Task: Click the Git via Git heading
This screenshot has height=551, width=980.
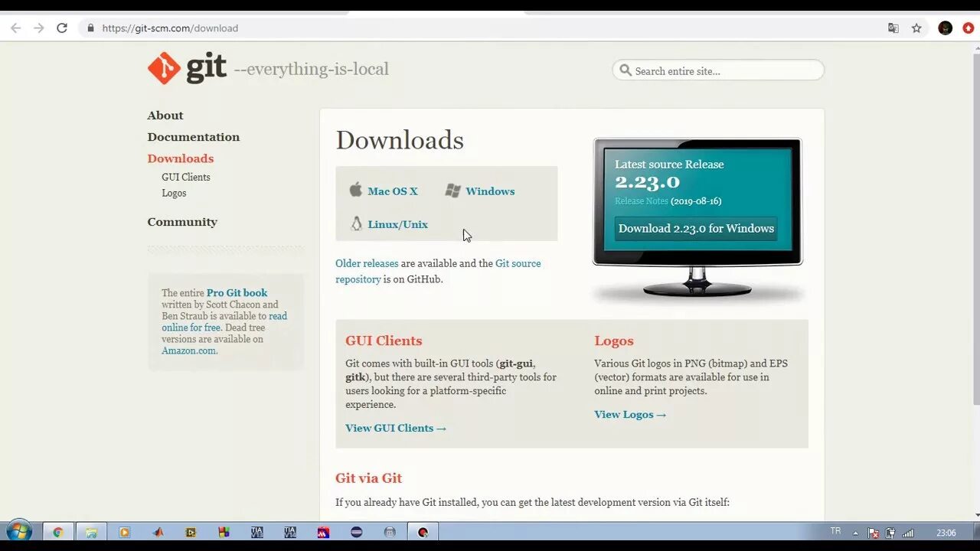Action: pos(368,478)
